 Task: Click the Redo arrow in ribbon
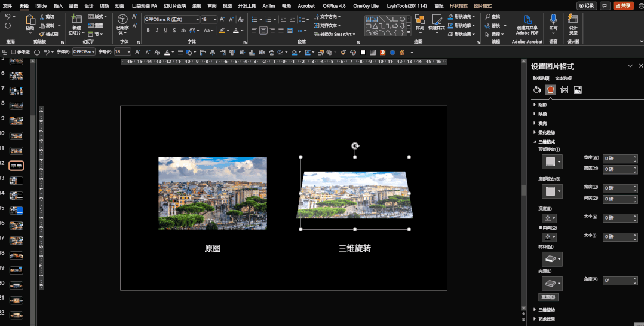(x=8, y=26)
